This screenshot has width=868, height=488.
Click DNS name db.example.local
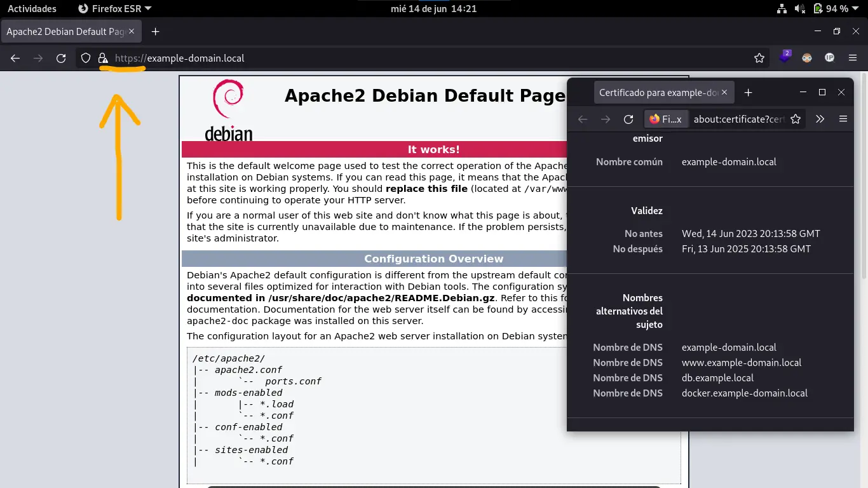pyautogui.click(x=717, y=378)
